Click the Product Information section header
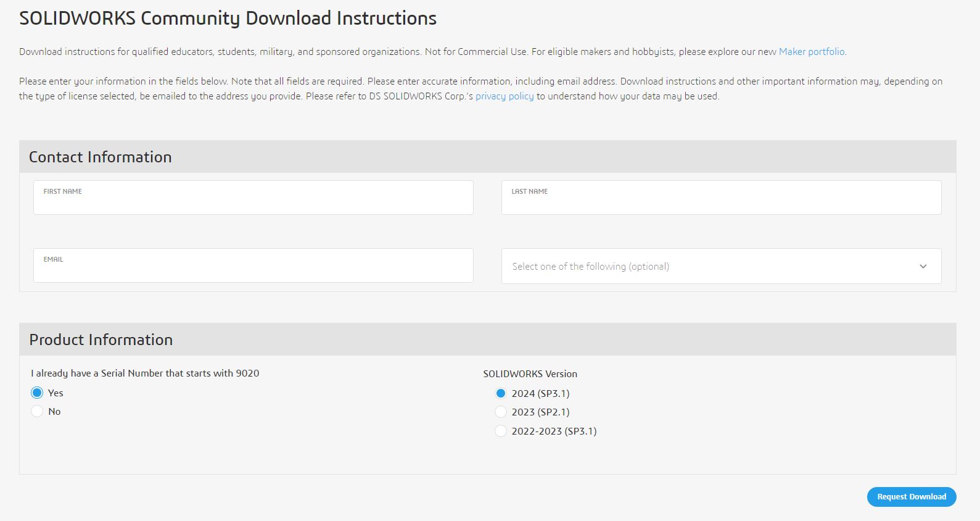980x521 pixels. point(487,340)
